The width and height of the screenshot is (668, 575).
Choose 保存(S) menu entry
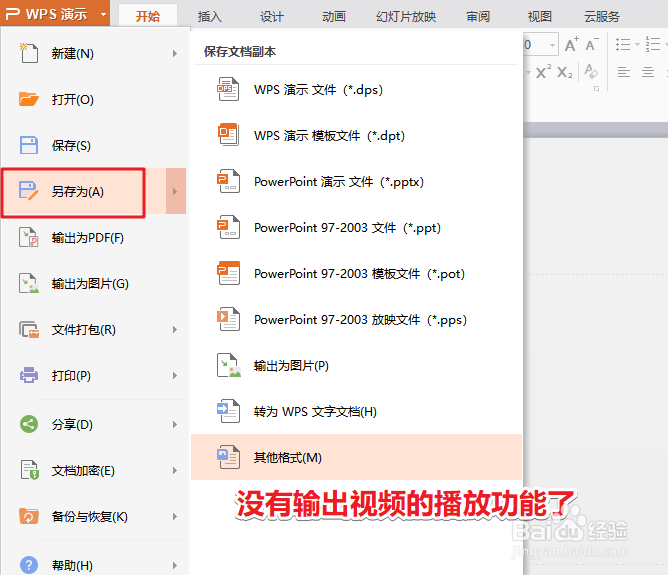click(94, 145)
